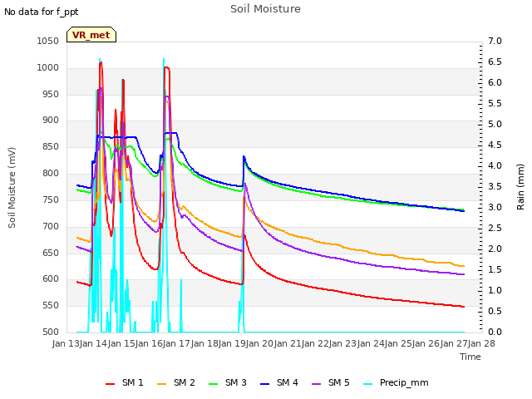Click the Jan 19 x-axis tick label
Viewport: 532px width, 399px height.
(x=232, y=343)
